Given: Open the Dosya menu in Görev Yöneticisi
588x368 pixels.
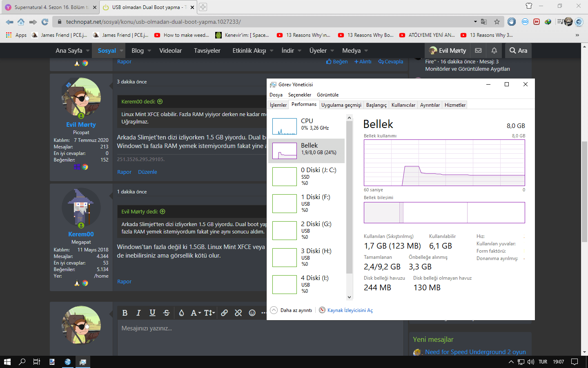Looking at the screenshot, I should (x=276, y=95).
